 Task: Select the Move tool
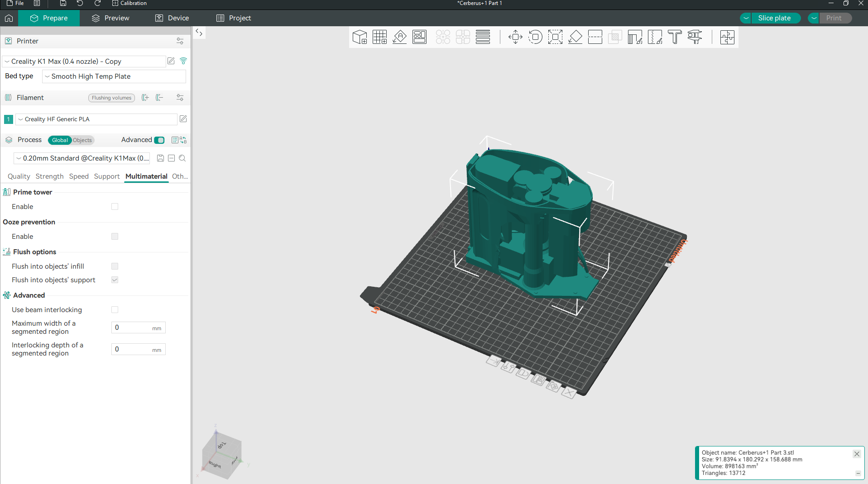(515, 37)
